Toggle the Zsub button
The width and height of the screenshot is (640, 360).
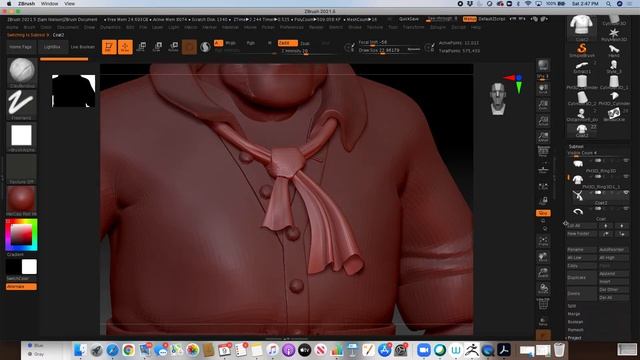(305, 43)
